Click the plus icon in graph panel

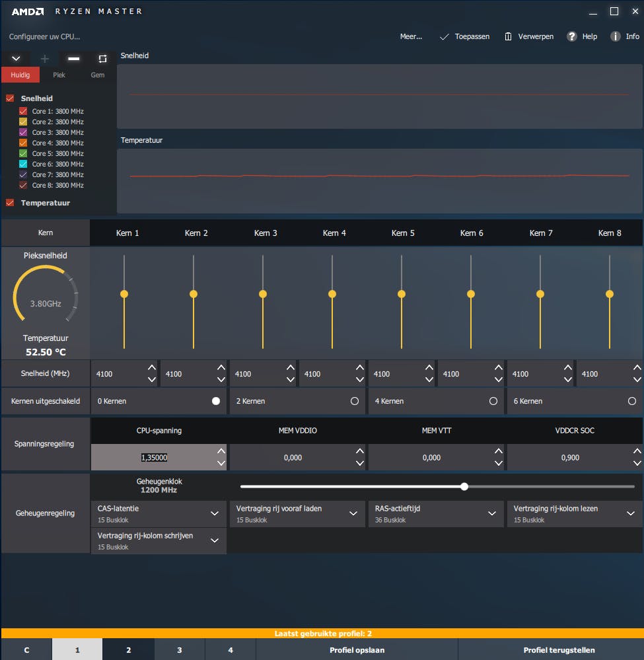click(45, 59)
